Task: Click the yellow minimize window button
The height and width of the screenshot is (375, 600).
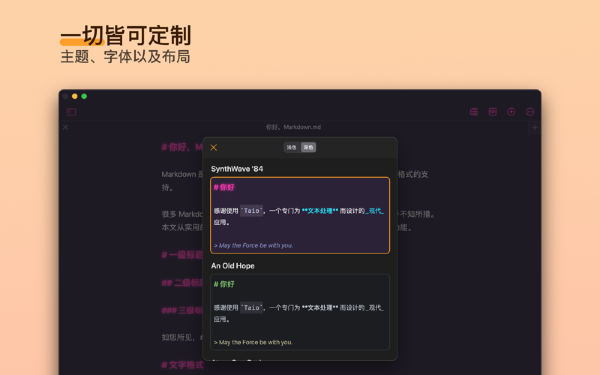Action: pos(75,96)
